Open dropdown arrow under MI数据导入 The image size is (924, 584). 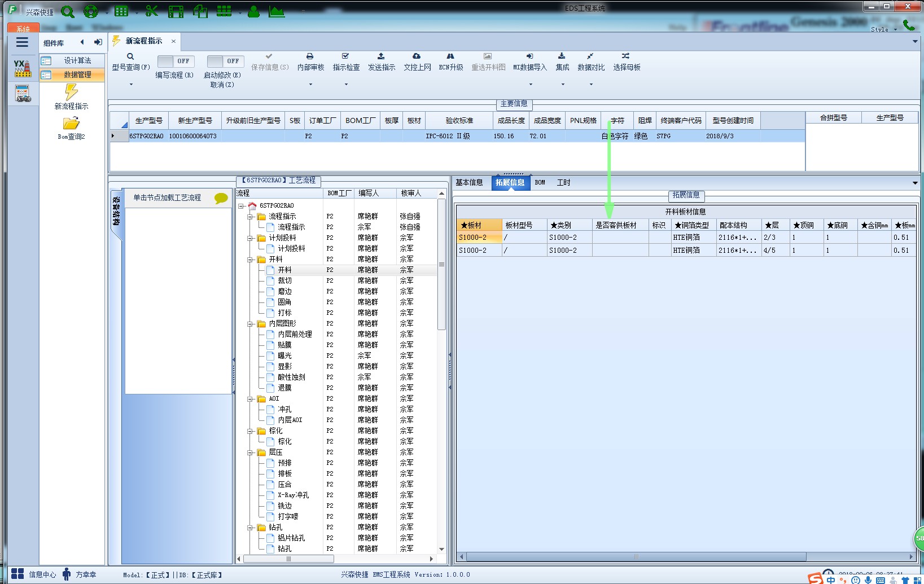point(531,85)
